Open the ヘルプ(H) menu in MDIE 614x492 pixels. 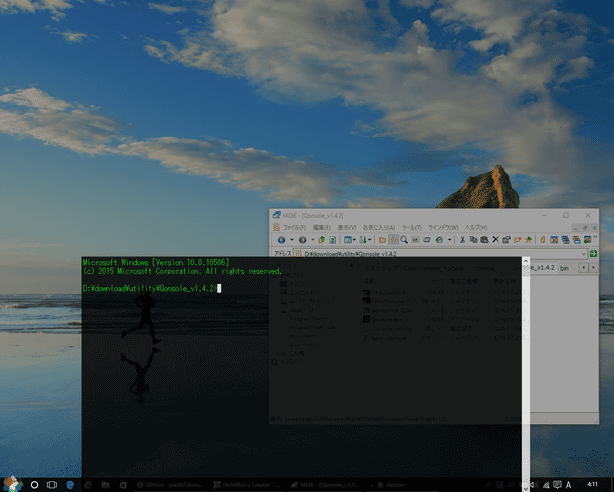[476, 228]
